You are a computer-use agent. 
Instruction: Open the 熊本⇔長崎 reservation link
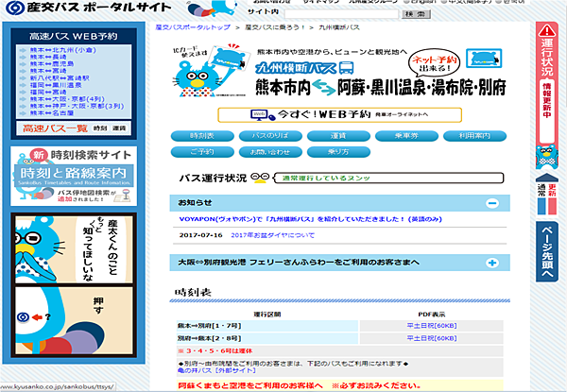pyautogui.click(x=48, y=57)
